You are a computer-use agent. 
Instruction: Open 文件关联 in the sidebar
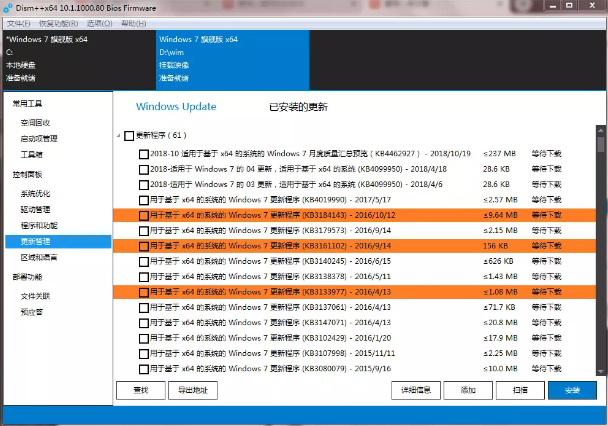click(35, 297)
